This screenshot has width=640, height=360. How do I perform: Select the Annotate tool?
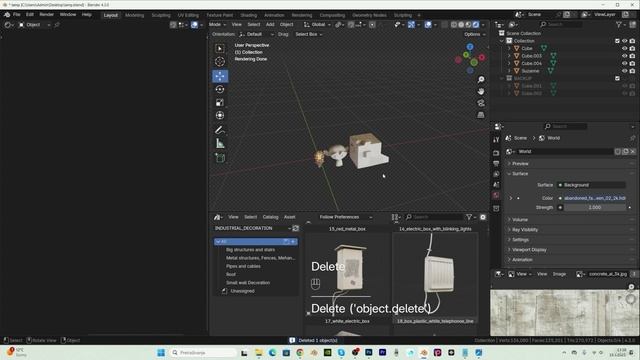pyautogui.click(x=220, y=130)
